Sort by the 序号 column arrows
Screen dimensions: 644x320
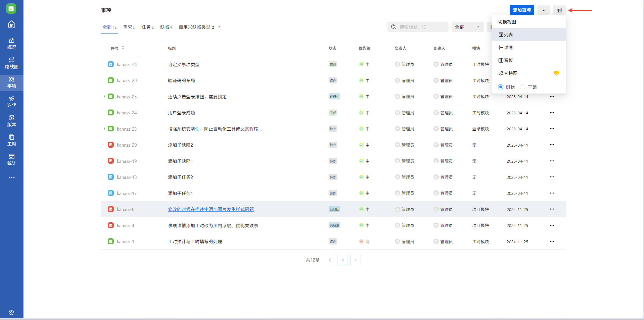123,48
